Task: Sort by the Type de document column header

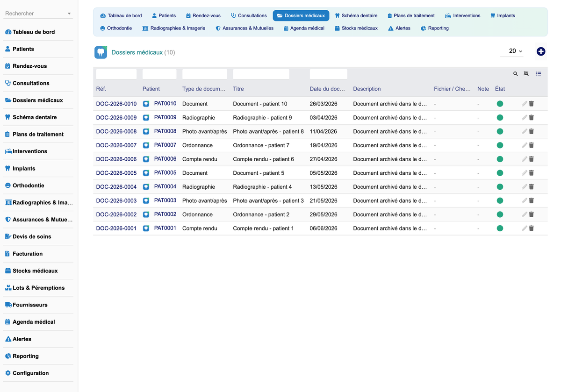Action: pos(204,89)
